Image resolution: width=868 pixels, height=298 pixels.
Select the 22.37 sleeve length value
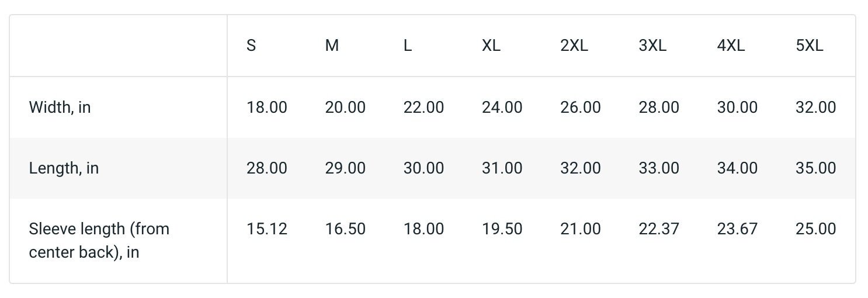click(659, 228)
